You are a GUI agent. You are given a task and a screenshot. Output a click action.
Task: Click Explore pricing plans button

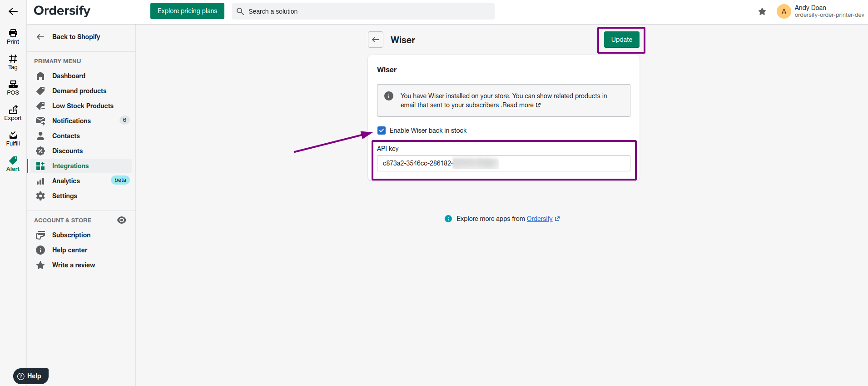click(x=187, y=11)
